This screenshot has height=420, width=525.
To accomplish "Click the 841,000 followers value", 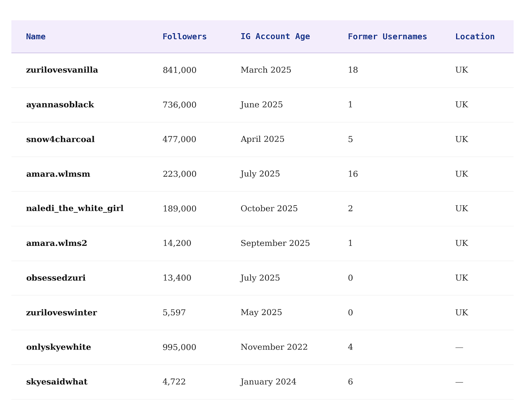I will (x=179, y=70).
